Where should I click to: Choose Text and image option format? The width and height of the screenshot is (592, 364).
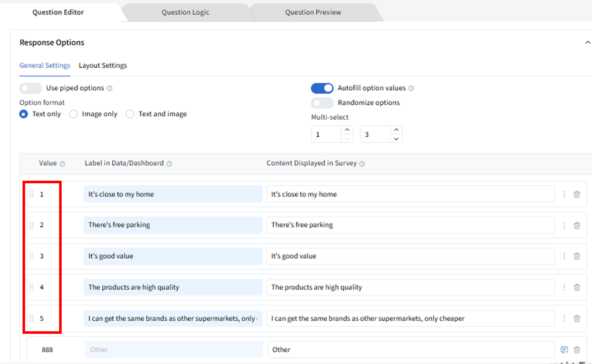point(130,114)
